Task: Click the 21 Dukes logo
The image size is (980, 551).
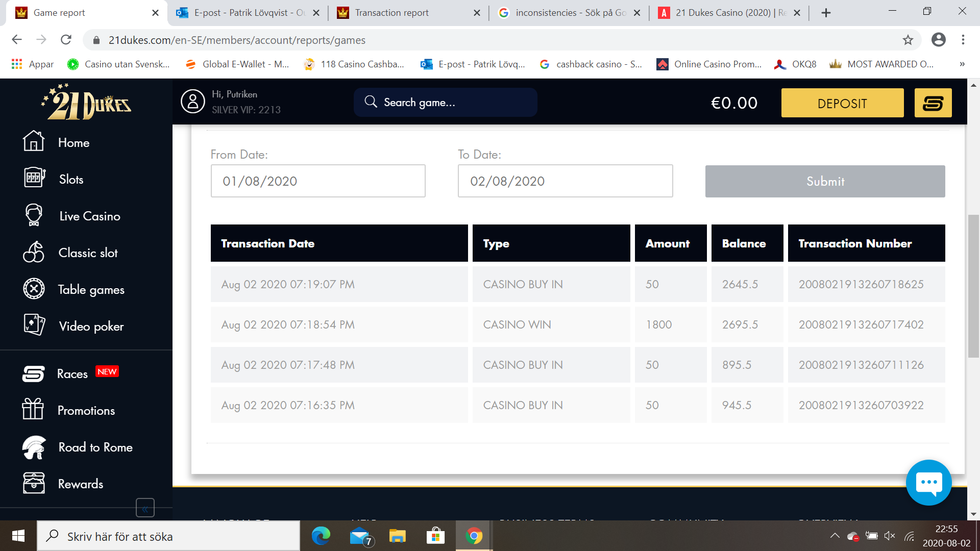Action: 86,102
